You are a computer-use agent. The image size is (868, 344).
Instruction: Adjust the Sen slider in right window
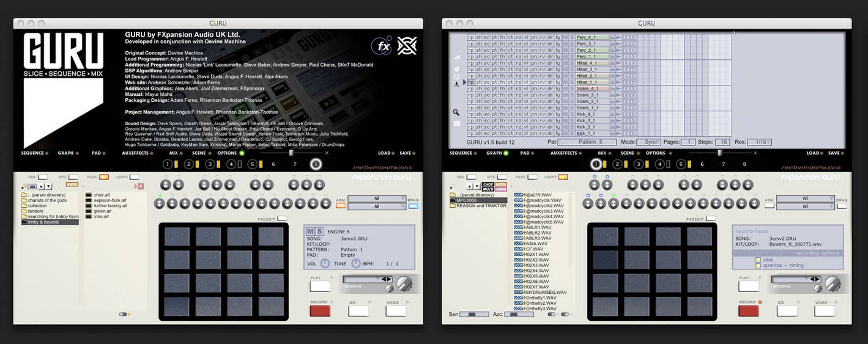[474, 314]
